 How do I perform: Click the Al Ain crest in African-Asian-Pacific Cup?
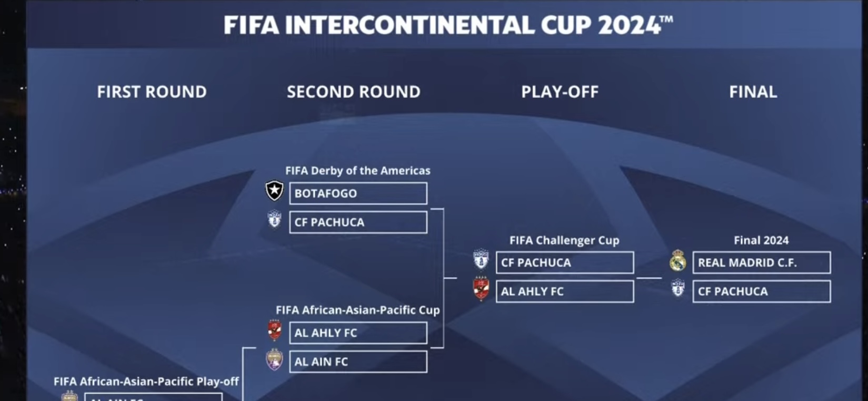pos(274,359)
